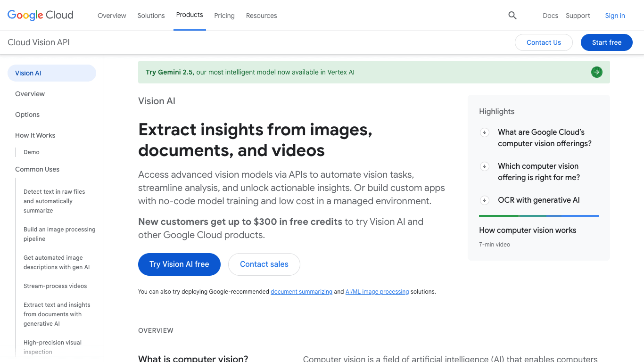Expand 'What are Google Cloud's computer vision offerings?' arrow
Screen dimensions: 644x362
point(484,132)
